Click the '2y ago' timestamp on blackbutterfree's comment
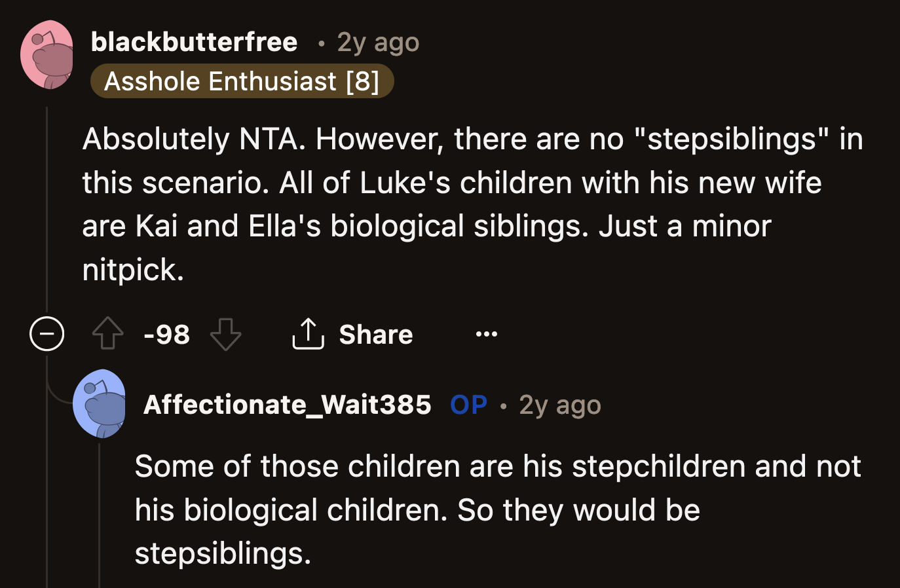900x588 pixels. (x=377, y=41)
